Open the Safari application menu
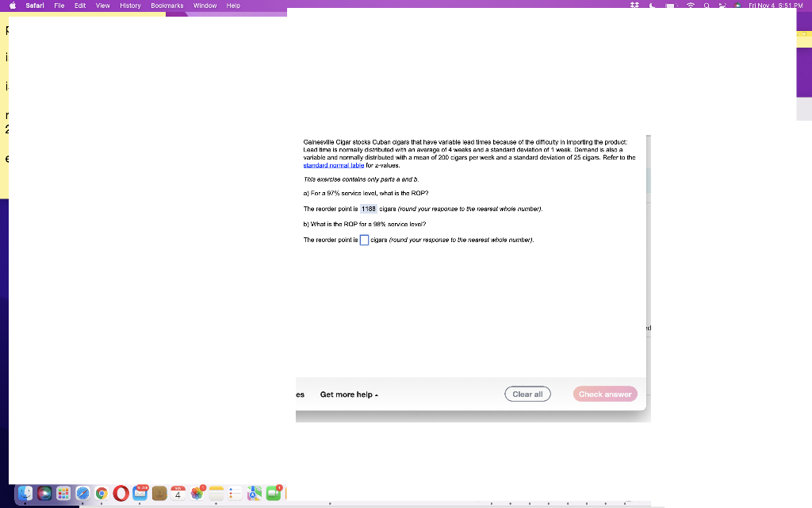The image size is (812, 508). pyautogui.click(x=35, y=6)
